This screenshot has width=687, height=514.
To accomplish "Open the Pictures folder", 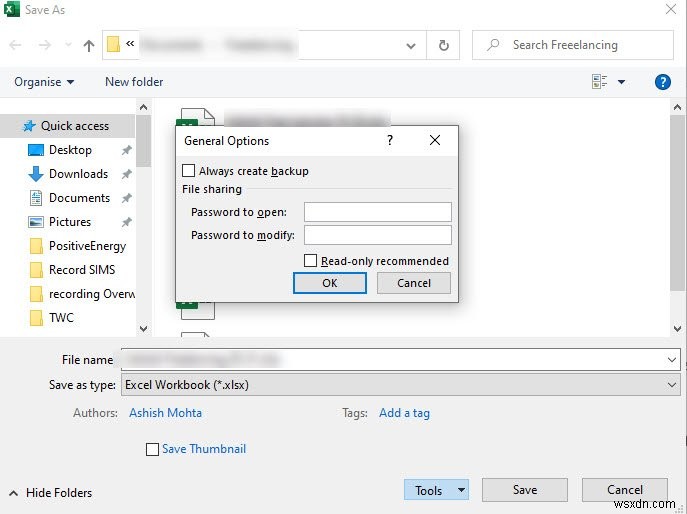I will pos(70,222).
